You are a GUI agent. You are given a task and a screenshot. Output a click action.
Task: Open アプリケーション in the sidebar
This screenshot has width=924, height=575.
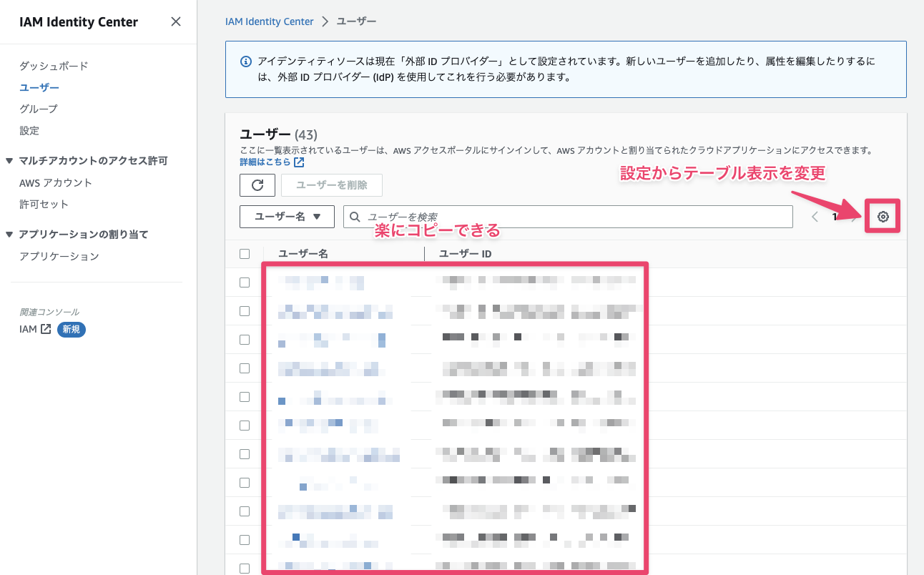[59, 256]
